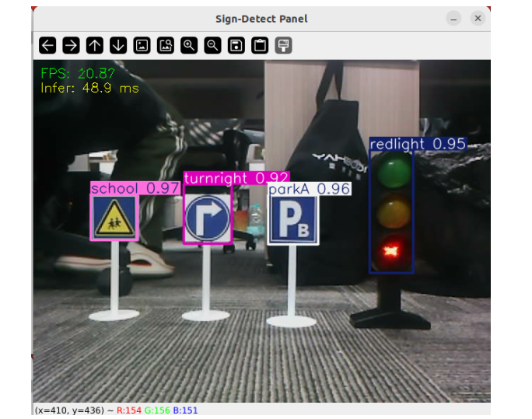Image resolution: width=532 pixels, height=419 pixels.
Task: Copy image to clipboard icon
Action: coord(260,45)
